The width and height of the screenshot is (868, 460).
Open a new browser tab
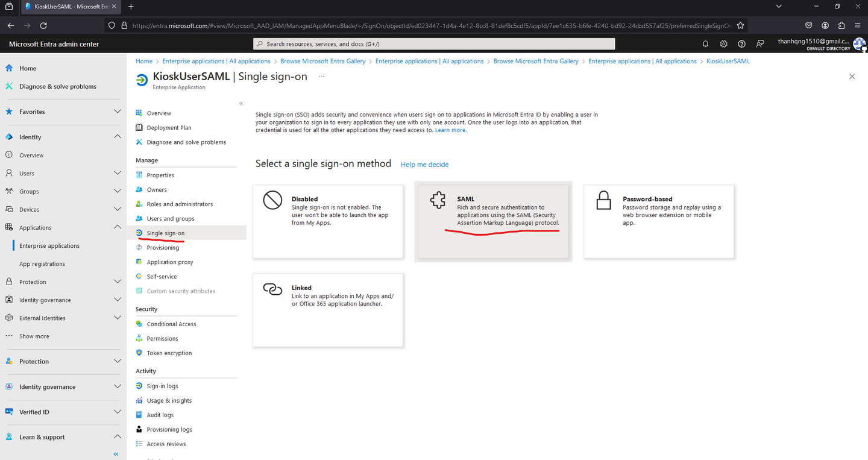[x=131, y=7]
